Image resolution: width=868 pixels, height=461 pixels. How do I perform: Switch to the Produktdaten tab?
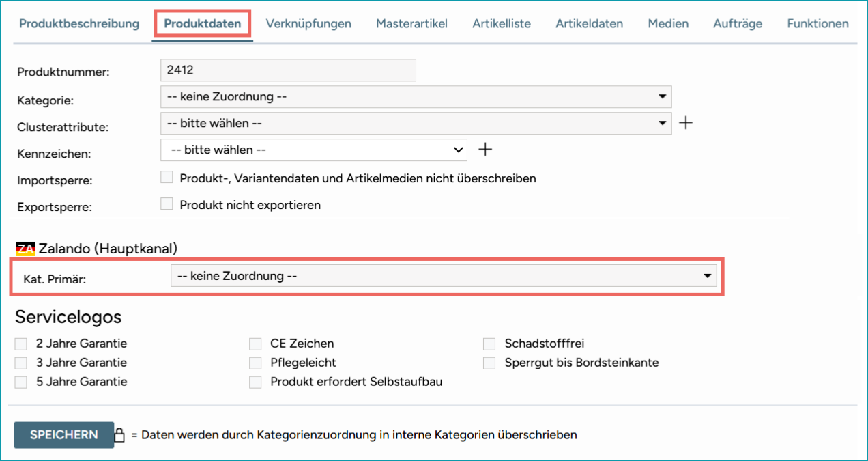click(203, 23)
